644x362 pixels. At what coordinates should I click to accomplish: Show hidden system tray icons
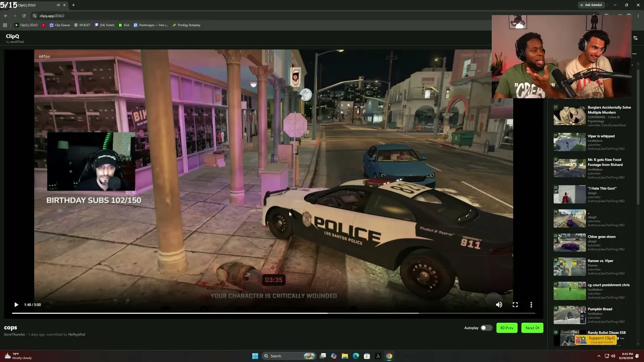pos(599,356)
